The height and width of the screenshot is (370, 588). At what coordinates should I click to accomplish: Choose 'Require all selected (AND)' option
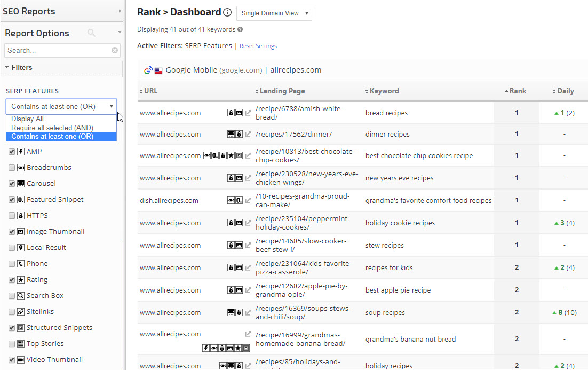click(x=52, y=128)
